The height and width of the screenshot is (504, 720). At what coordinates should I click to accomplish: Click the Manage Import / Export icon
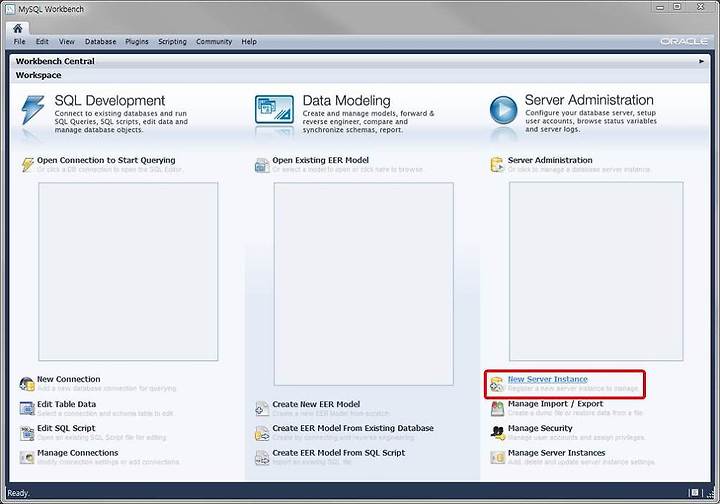(497, 408)
